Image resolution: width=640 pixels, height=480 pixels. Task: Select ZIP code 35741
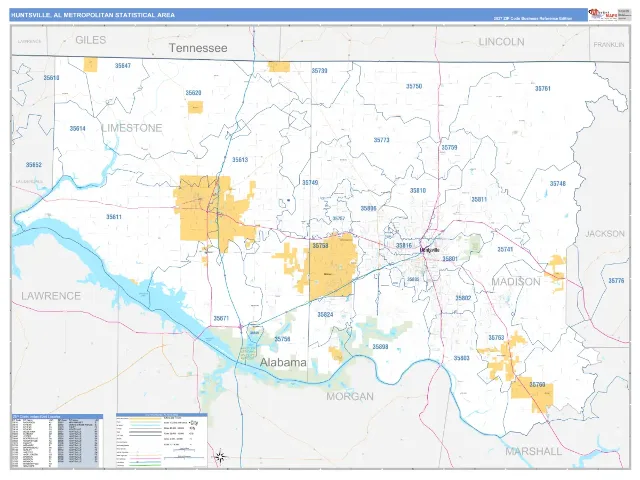[x=505, y=249]
